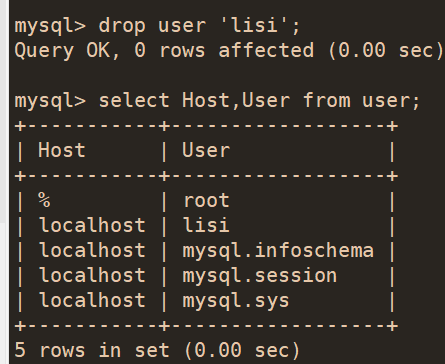Click the mysql.sys user entry
Image resolution: width=445 pixels, height=364 pixels.
click(236, 301)
